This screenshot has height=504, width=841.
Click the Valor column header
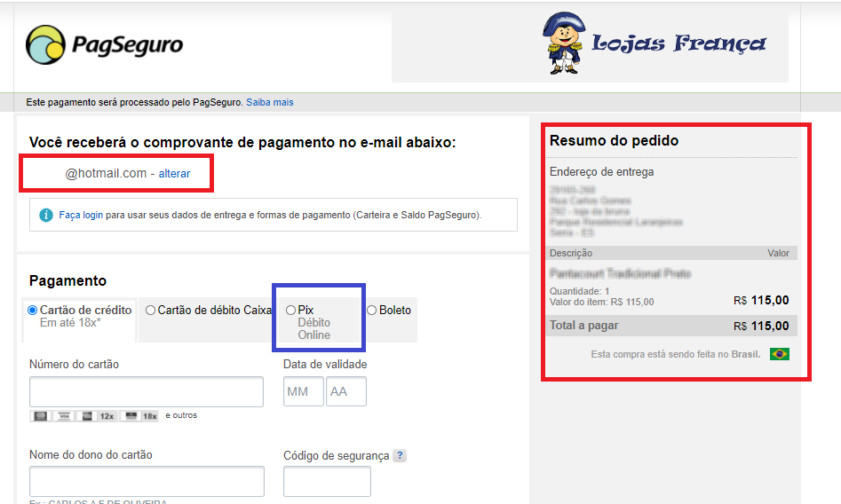coord(778,253)
